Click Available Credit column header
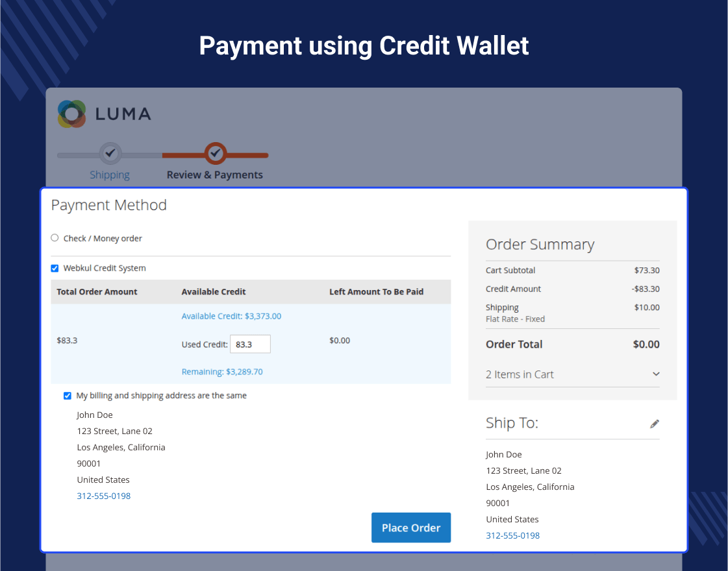The image size is (728, 571). click(x=214, y=292)
